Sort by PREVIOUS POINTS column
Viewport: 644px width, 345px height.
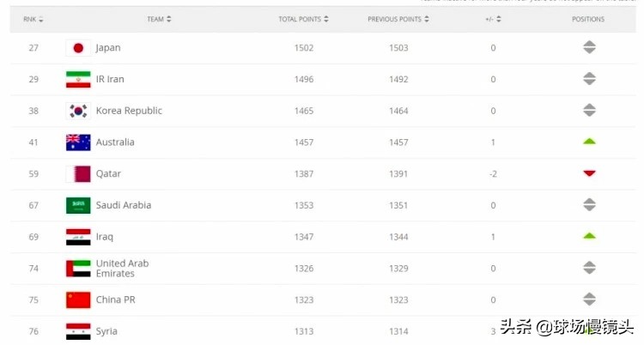[x=398, y=19]
